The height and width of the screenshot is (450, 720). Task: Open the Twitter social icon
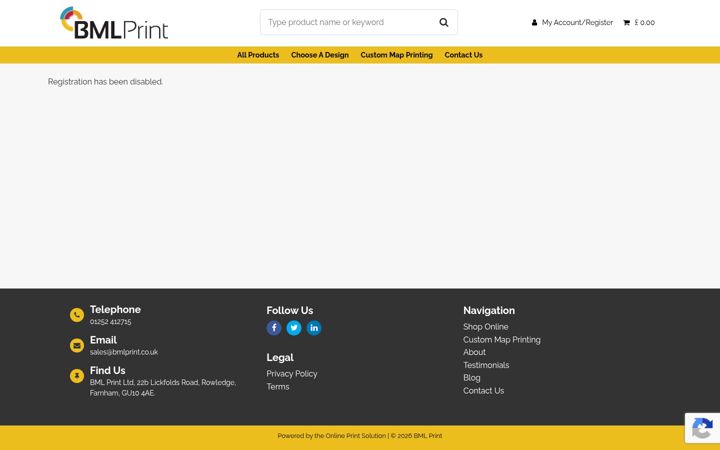click(294, 328)
